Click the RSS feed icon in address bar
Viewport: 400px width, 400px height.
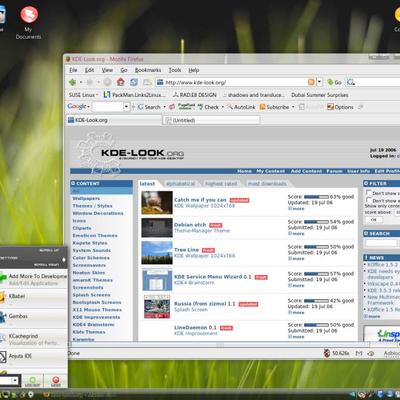pos(311,82)
